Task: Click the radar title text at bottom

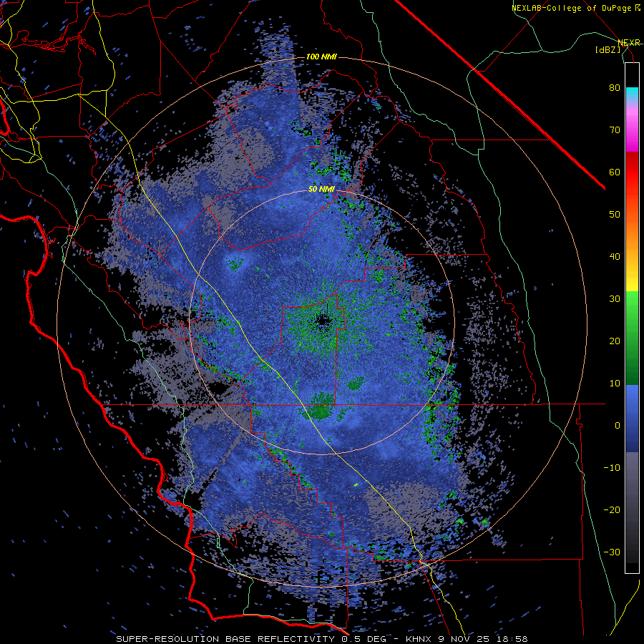Action: [321, 639]
